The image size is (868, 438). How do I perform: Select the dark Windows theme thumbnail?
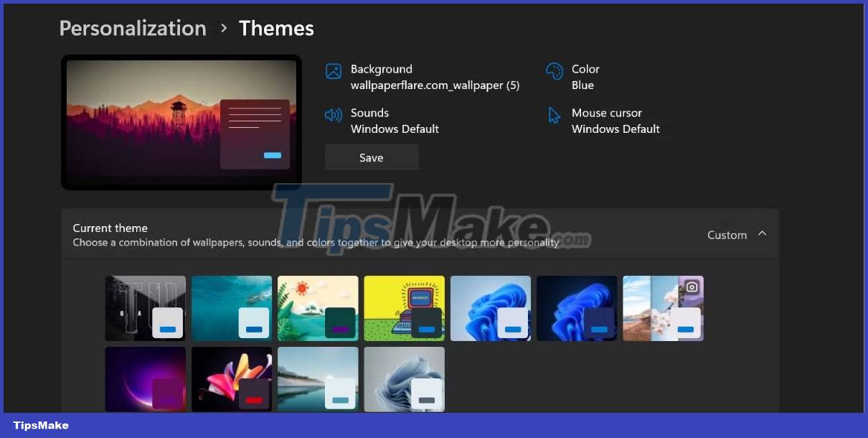tap(145, 307)
